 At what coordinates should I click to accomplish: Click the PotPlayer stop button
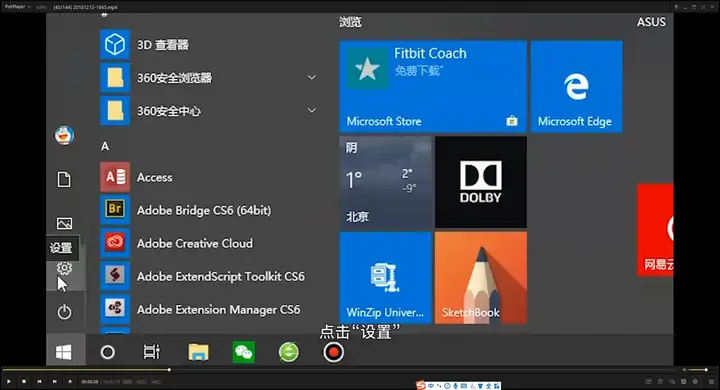click(x=24, y=381)
